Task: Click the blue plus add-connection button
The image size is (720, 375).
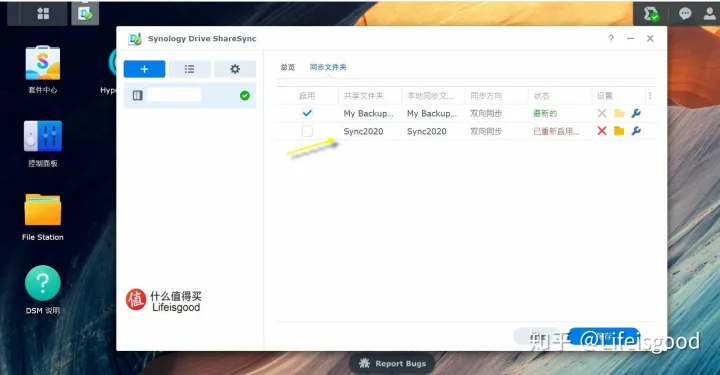Action: click(x=144, y=69)
